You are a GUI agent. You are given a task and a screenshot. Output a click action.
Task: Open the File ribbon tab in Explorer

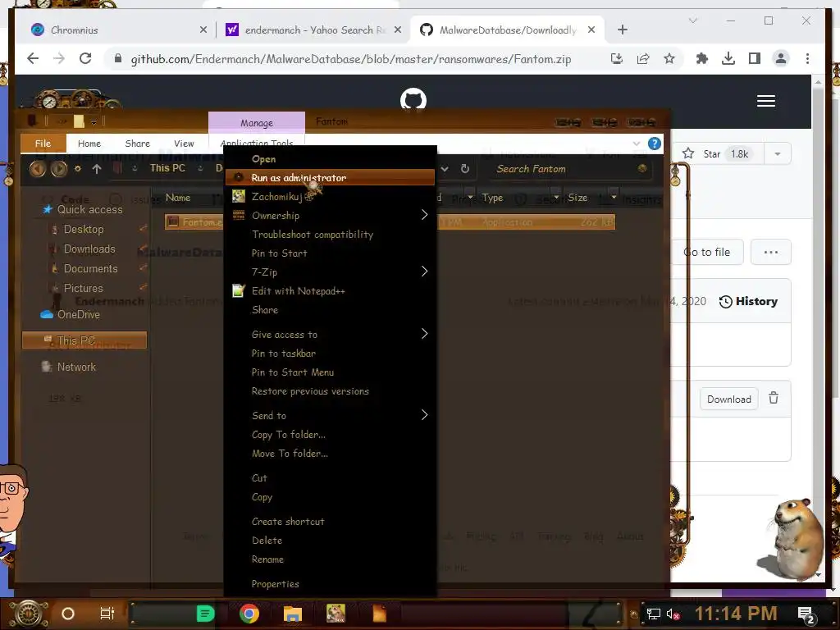click(43, 144)
